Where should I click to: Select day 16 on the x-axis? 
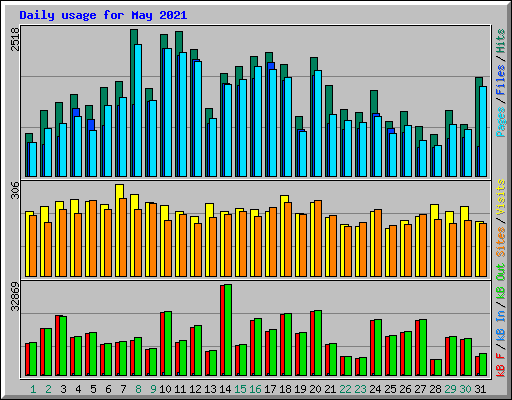(255, 389)
